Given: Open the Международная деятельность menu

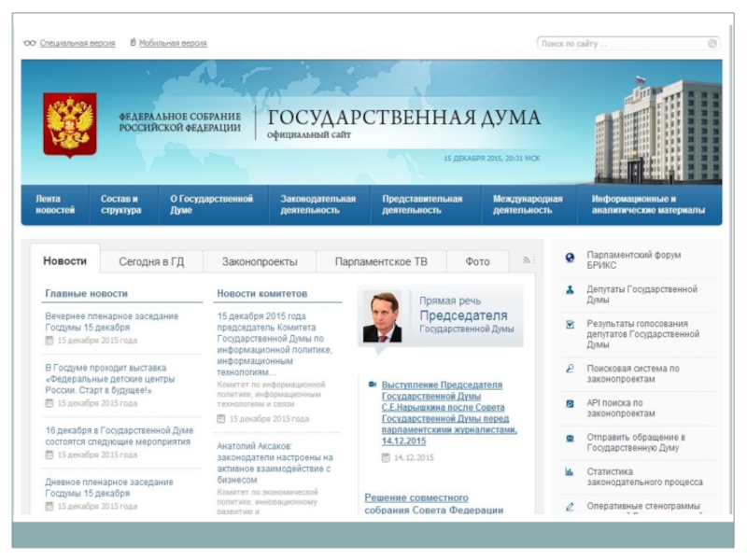Looking at the screenshot, I should 528,204.
